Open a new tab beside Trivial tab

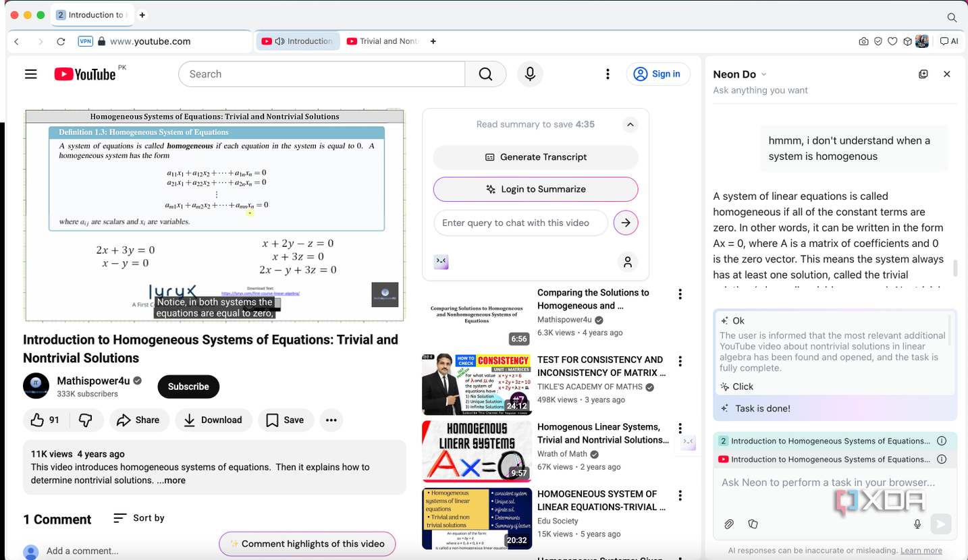pyautogui.click(x=433, y=41)
